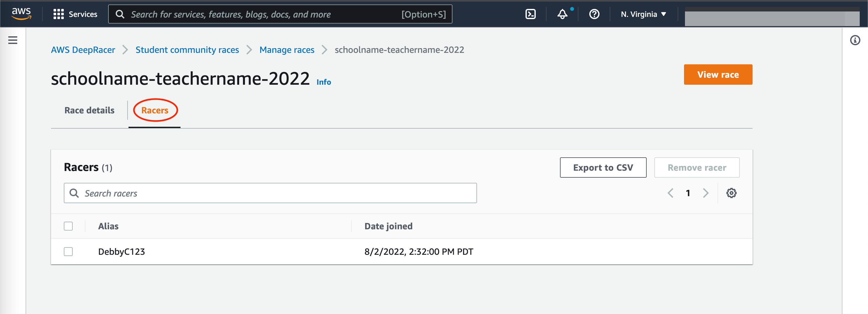Open Student community races breadcrumb link
Screen dimensions: 868x314
tap(187, 50)
